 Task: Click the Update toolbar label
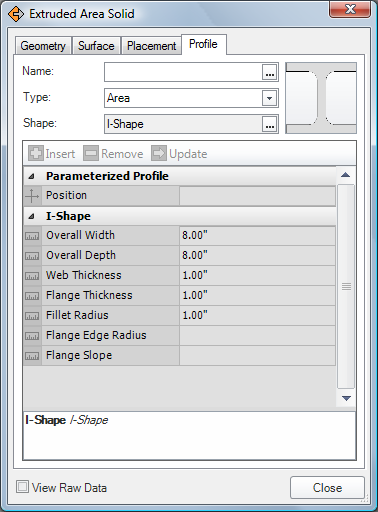pyautogui.click(x=188, y=154)
